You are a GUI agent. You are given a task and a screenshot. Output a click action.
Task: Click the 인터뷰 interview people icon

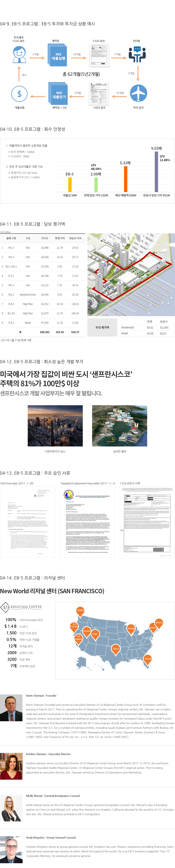pos(137,54)
